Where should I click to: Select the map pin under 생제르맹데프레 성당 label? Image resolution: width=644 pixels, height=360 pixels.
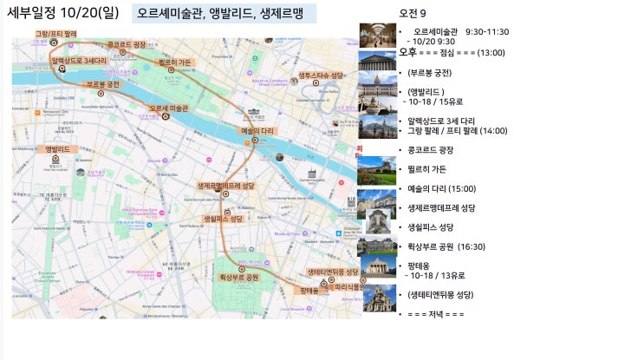(225, 194)
